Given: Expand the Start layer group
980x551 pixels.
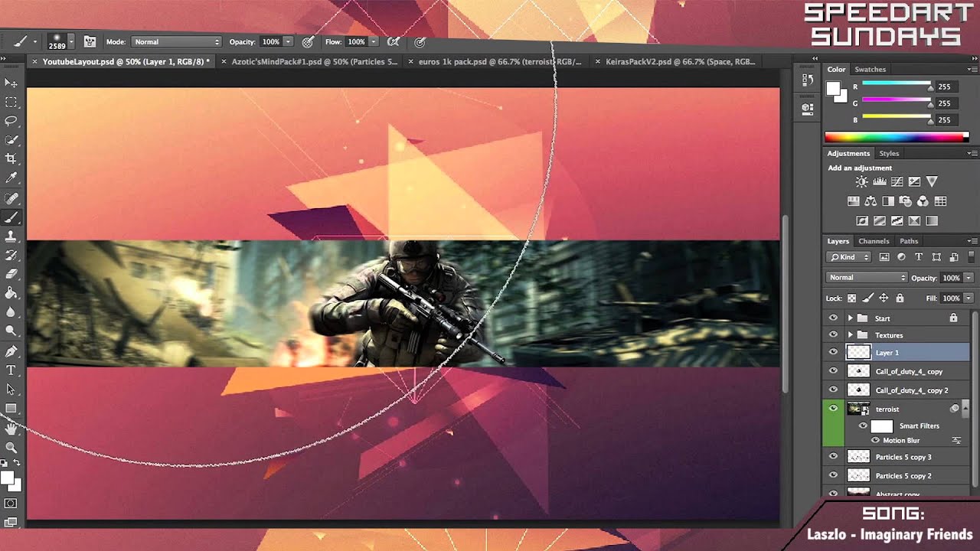Looking at the screenshot, I should pyautogui.click(x=850, y=318).
